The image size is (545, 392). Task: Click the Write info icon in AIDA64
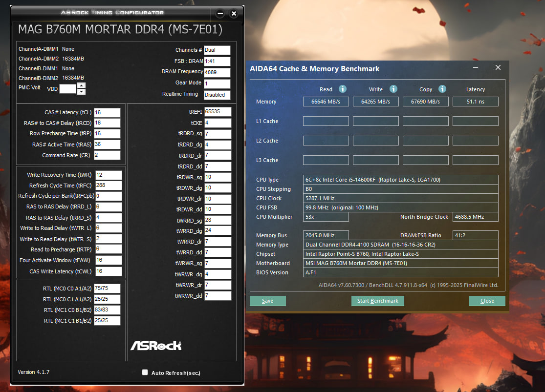393,89
